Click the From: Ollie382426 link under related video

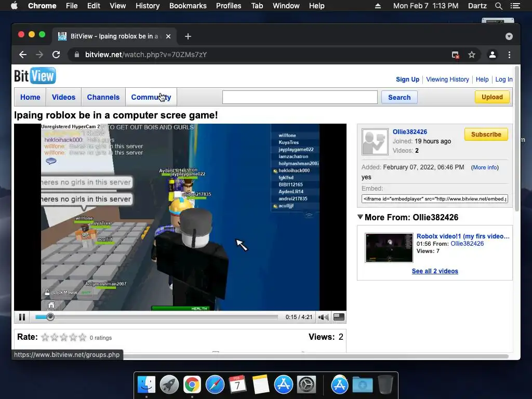click(x=467, y=244)
